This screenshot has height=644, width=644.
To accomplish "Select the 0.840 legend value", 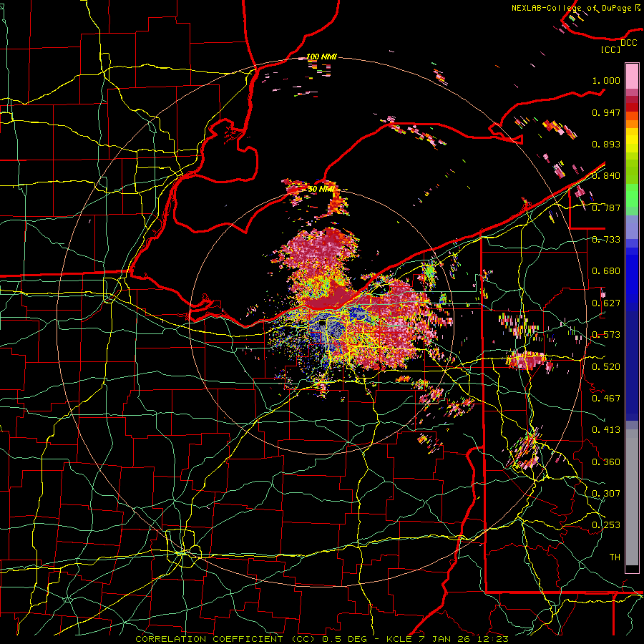I will point(606,176).
